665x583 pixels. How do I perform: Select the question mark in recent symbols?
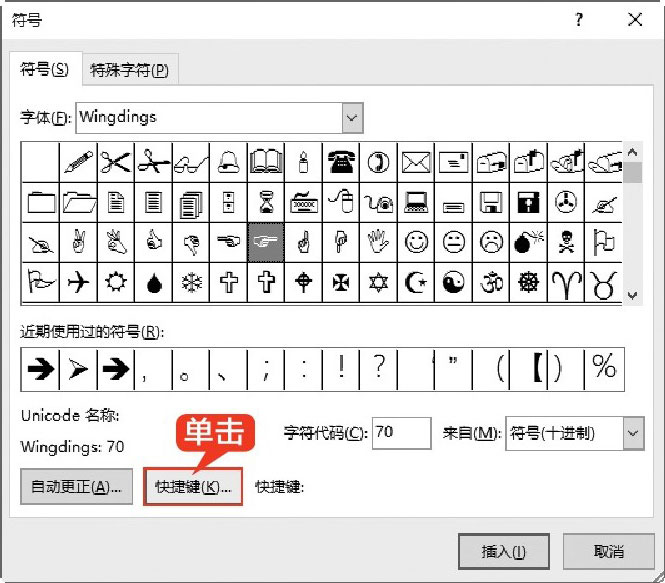click(379, 367)
